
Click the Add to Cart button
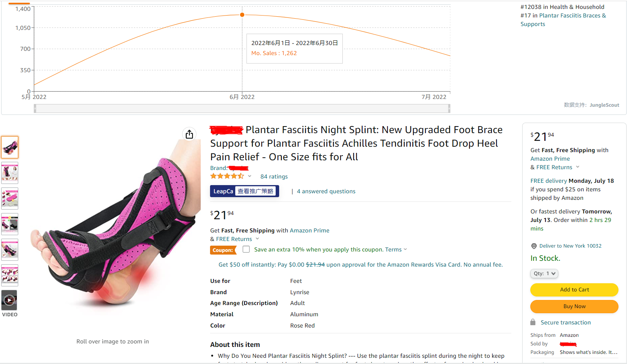pyautogui.click(x=574, y=290)
